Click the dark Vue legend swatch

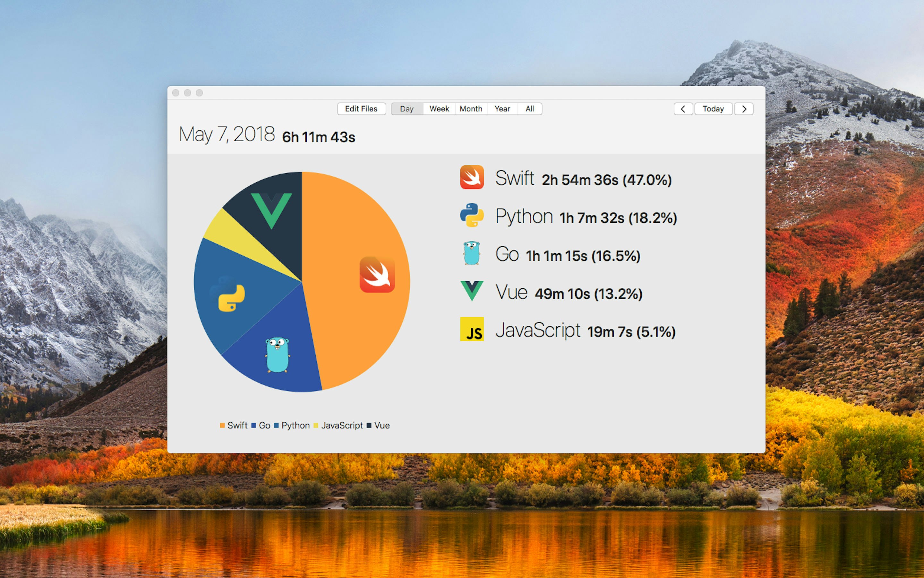pos(369,425)
